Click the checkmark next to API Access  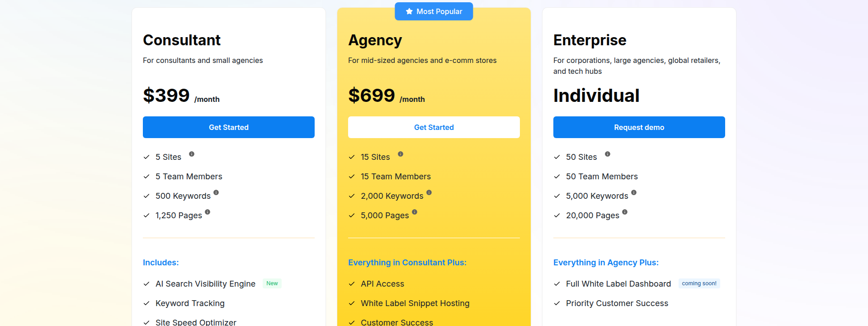pos(351,283)
